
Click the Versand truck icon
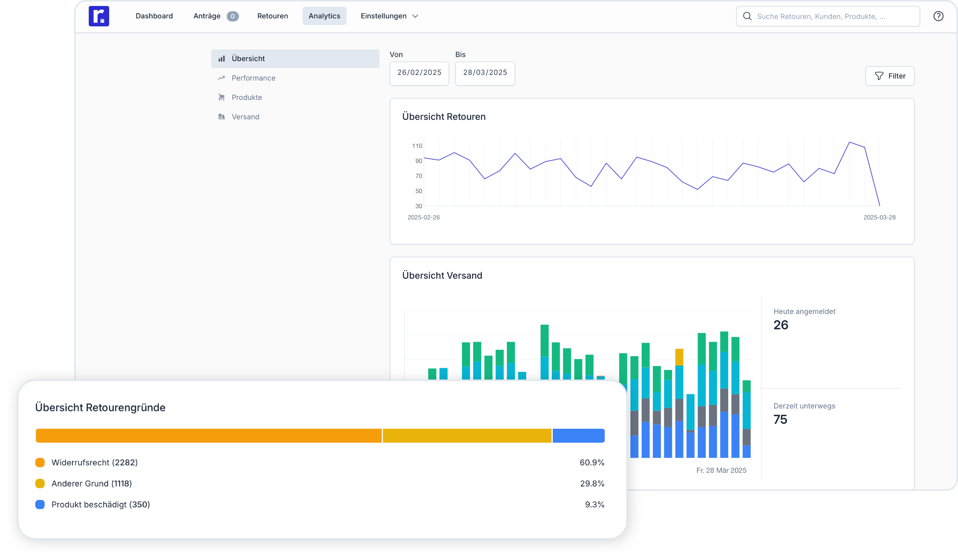[222, 117]
